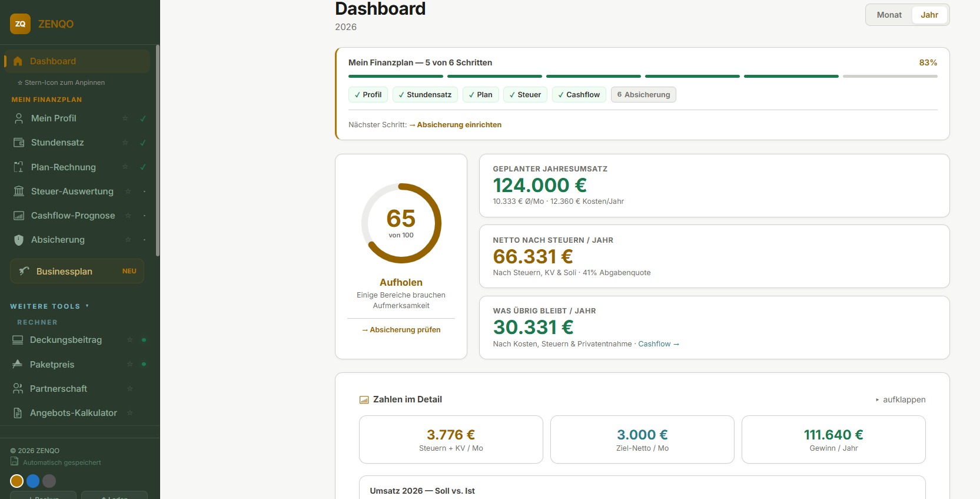The width and height of the screenshot is (980, 499).
Task: Click the Absicherung prüfen link
Action: click(401, 330)
